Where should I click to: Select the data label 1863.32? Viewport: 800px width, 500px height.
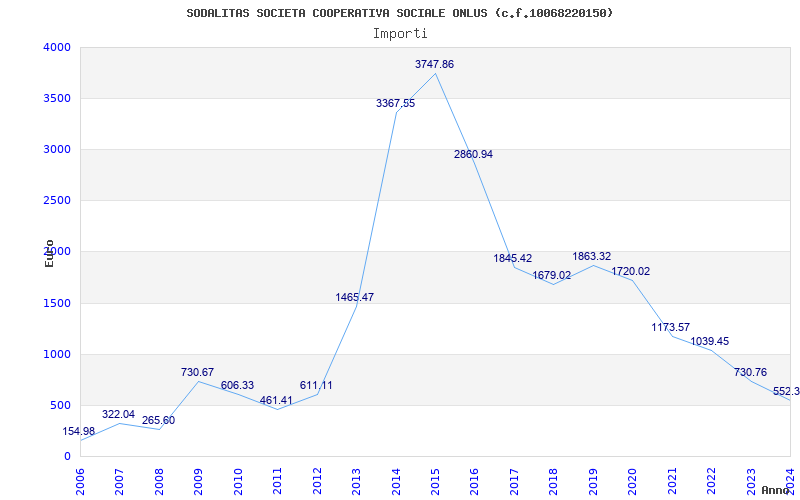(x=591, y=256)
